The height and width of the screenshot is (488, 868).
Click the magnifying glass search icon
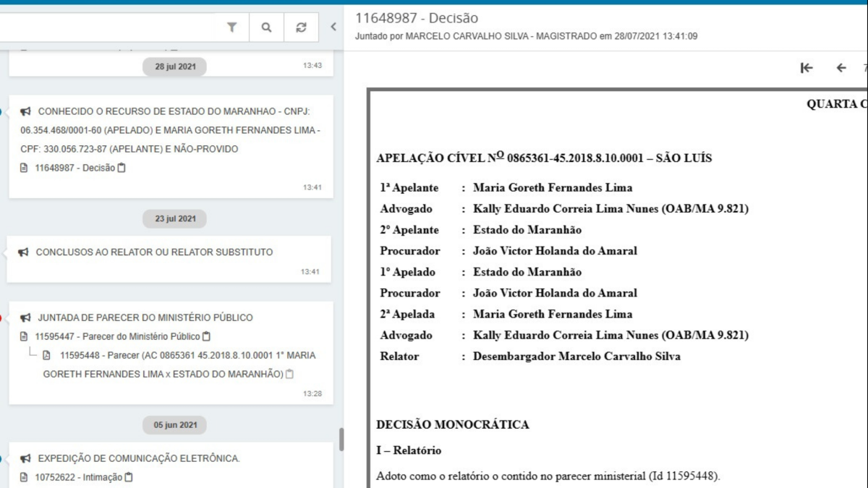pyautogui.click(x=266, y=27)
